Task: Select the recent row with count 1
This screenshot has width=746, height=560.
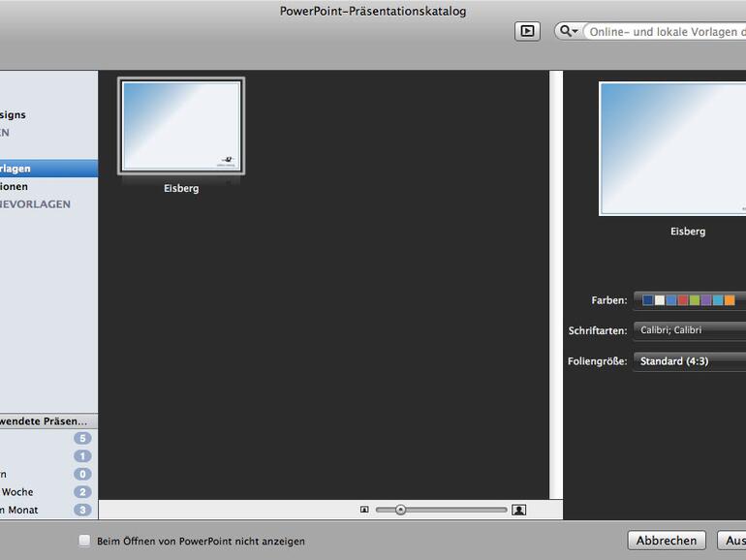Action: click(49, 456)
